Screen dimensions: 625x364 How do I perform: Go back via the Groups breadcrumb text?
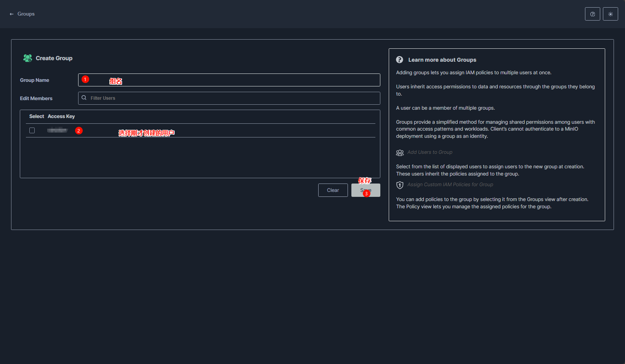26,14
